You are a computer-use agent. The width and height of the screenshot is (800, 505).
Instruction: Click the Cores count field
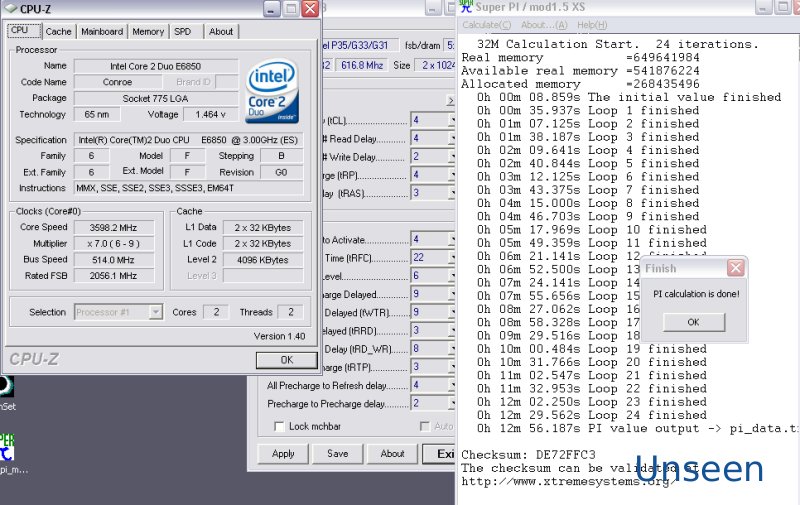pyautogui.click(x=216, y=312)
